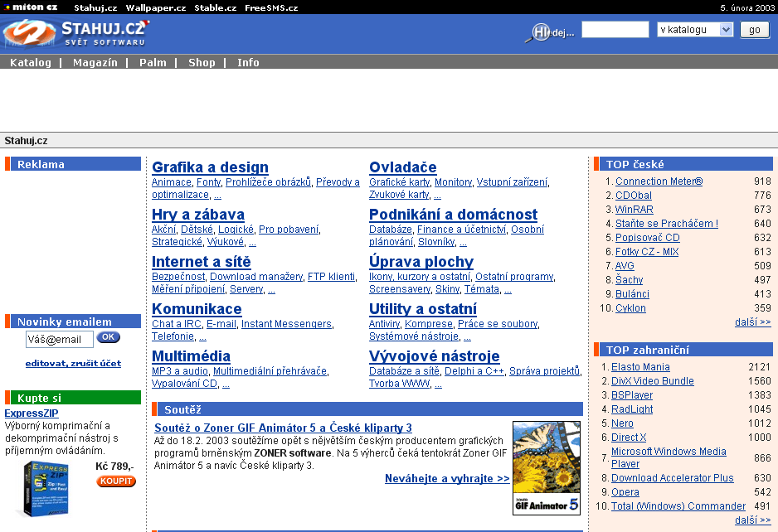Click the Delphi a C++ link
Image resolution: width=778 pixels, height=532 pixels.
(474, 371)
